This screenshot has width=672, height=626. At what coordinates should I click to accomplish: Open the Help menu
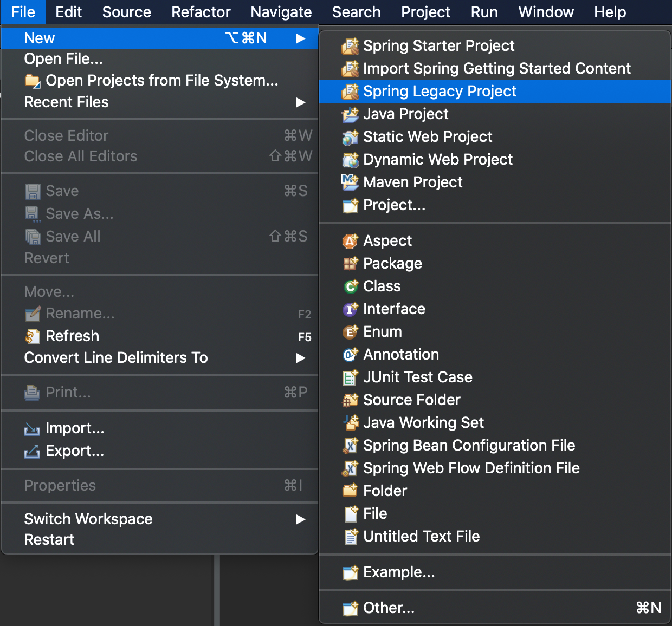pyautogui.click(x=610, y=12)
